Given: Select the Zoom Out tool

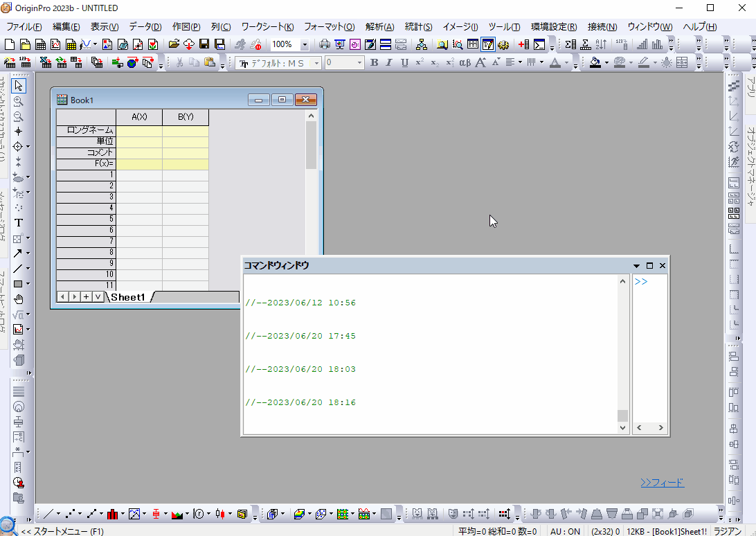Looking at the screenshot, I should [18, 116].
